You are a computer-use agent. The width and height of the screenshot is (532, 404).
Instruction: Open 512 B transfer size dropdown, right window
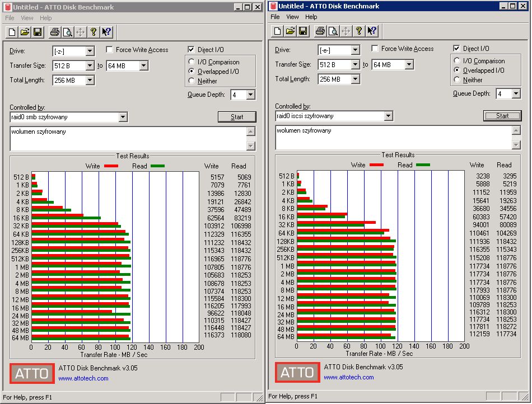point(355,64)
